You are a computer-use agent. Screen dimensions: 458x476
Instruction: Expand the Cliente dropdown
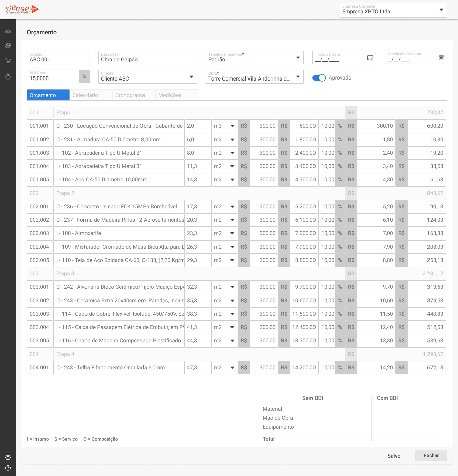click(x=191, y=77)
